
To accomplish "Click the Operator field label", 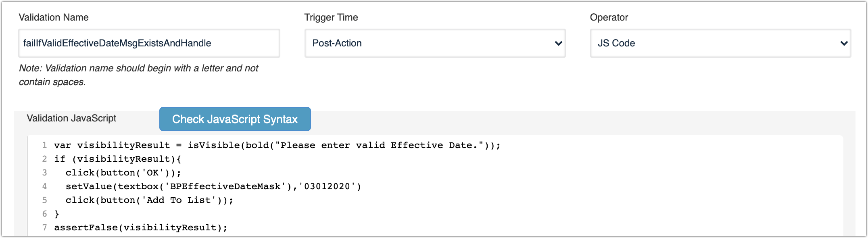I will tap(608, 17).
